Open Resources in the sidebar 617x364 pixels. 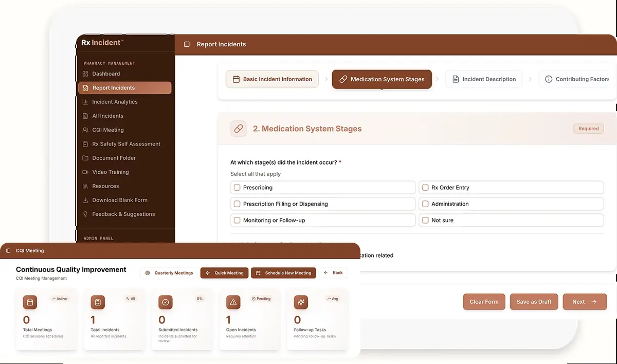pyautogui.click(x=124, y=186)
